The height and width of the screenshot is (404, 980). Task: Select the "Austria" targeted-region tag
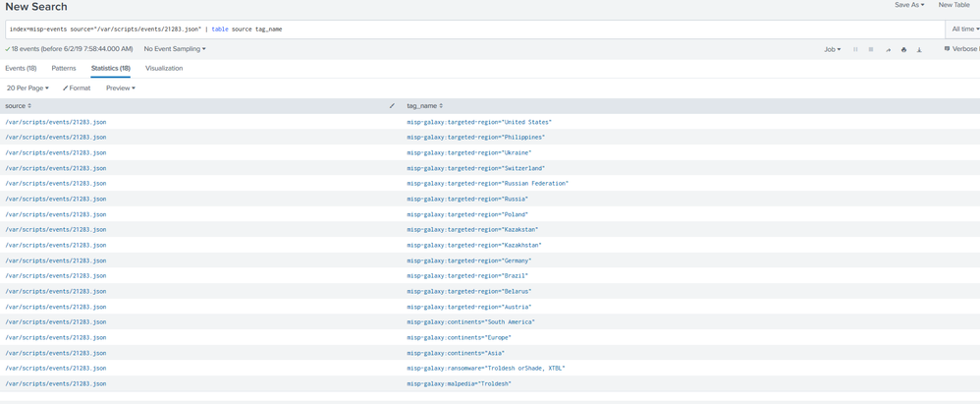click(469, 307)
